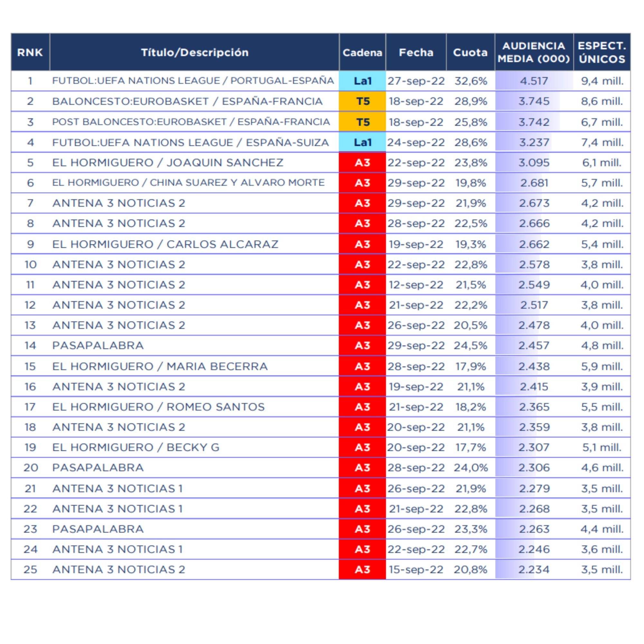The height and width of the screenshot is (644, 644).
Task: Click rank number 25 cell
Action: (30, 569)
